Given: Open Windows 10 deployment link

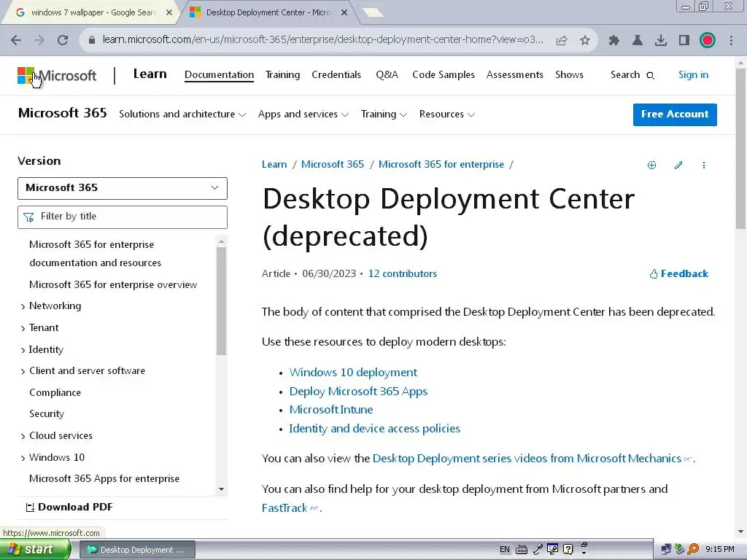Looking at the screenshot, I should point(353,373).
